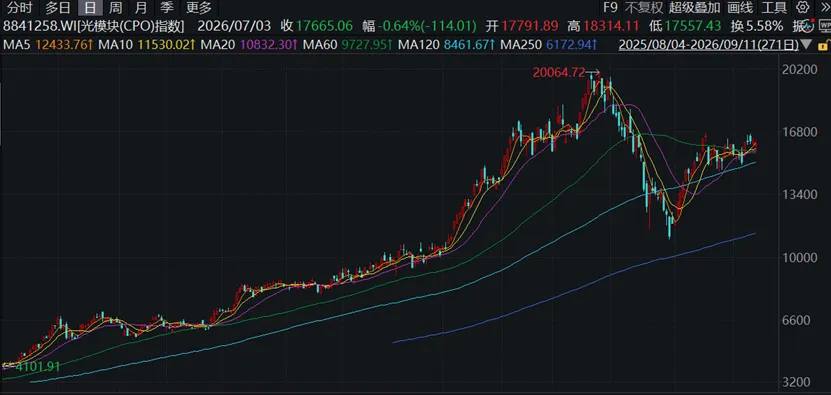Viewport: 831px width, 395px height.
Task: Select the 季 quarterly K-line tab
Action: (167, 7)
